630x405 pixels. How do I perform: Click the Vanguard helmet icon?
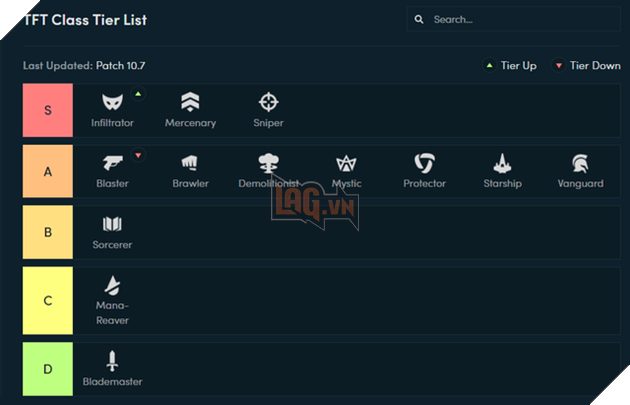(x=580, y=163)
